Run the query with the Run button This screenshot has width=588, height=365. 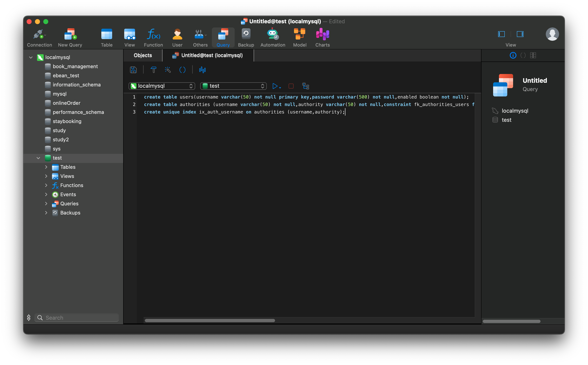click(275, 86)
